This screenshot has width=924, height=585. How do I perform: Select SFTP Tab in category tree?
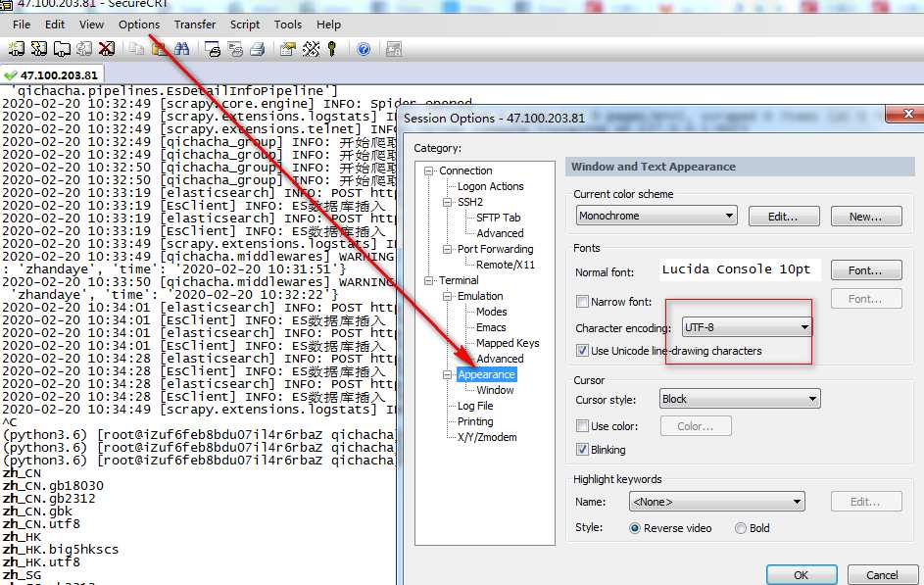[498, 218]
